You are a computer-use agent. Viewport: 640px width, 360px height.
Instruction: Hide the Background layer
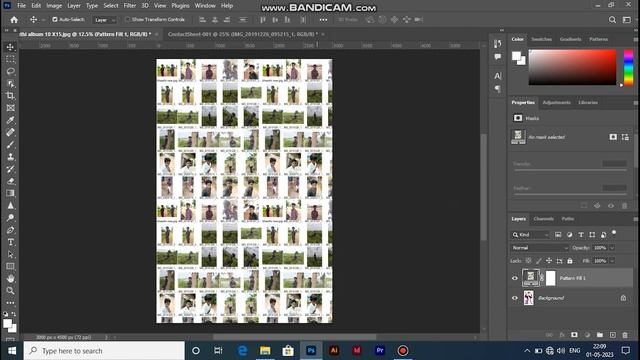(515, 298)
